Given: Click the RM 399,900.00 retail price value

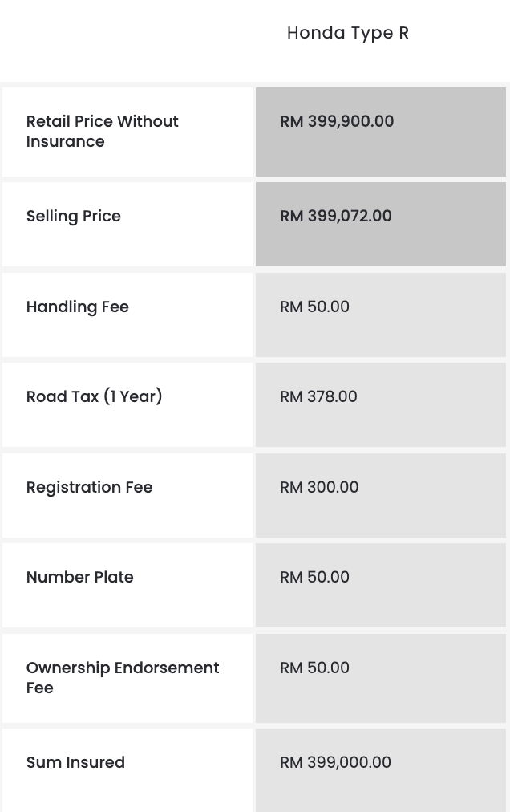Looking at the screenshot, I should pos(337,121).
